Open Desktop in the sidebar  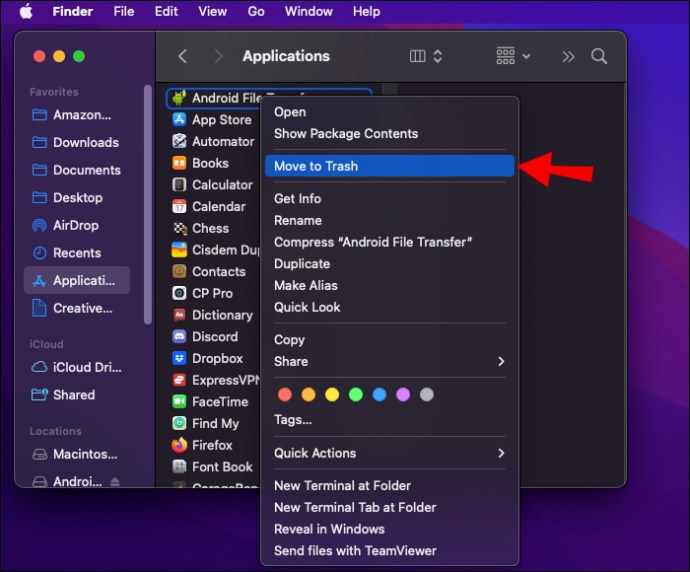(x=77, y=198)
